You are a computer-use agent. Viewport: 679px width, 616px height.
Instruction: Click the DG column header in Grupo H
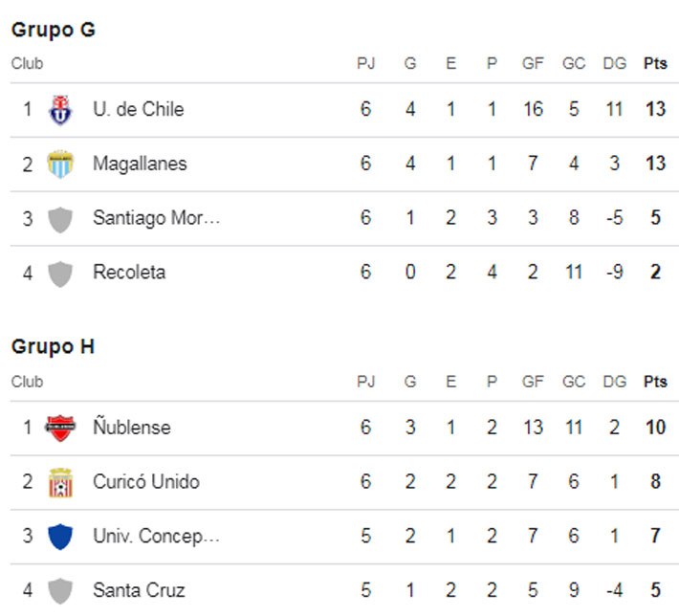[615, 382]
